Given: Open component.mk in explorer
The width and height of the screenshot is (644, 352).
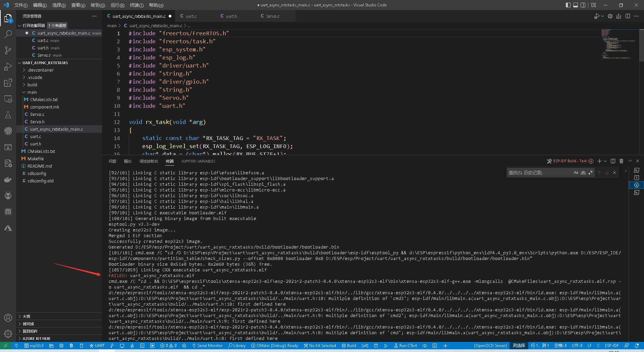Looking at the screenshot, I should (x=44, y=107).
